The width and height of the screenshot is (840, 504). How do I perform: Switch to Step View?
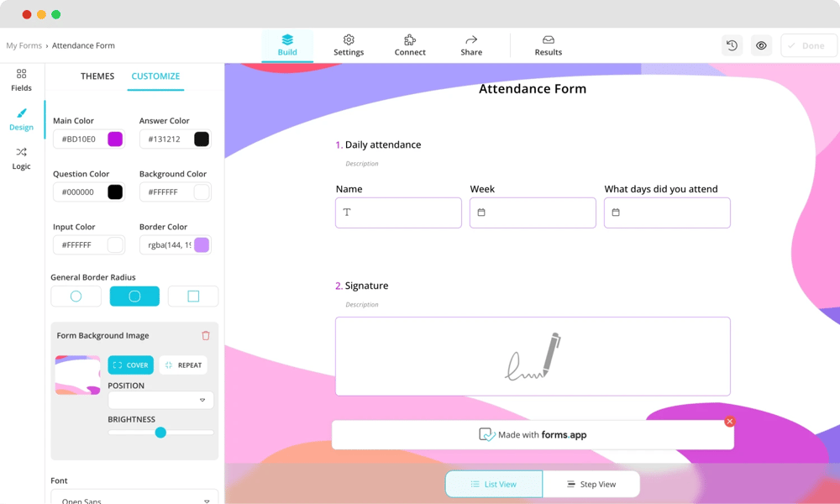pos(591,485)
